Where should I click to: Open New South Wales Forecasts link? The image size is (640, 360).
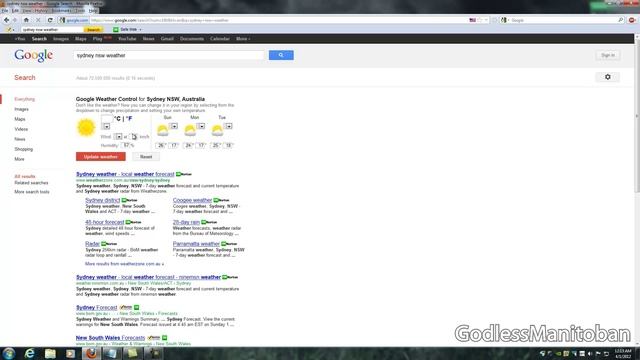coord(110,338)
